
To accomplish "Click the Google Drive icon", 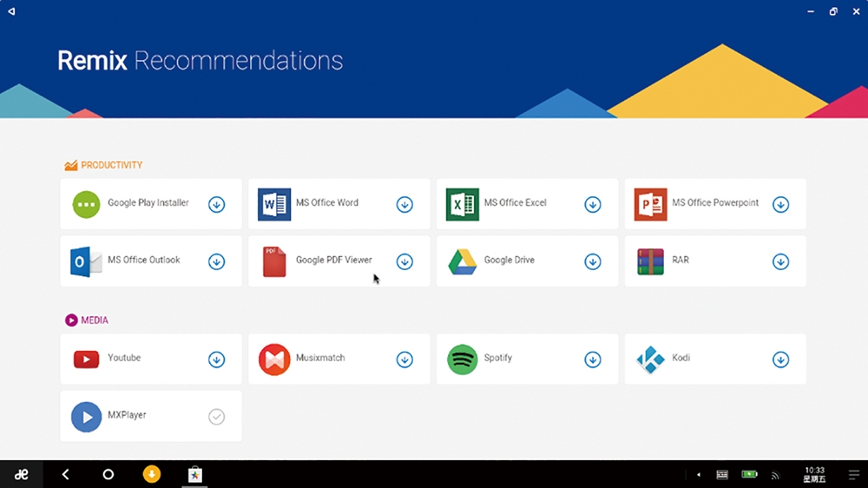I will tap(463, 261).
